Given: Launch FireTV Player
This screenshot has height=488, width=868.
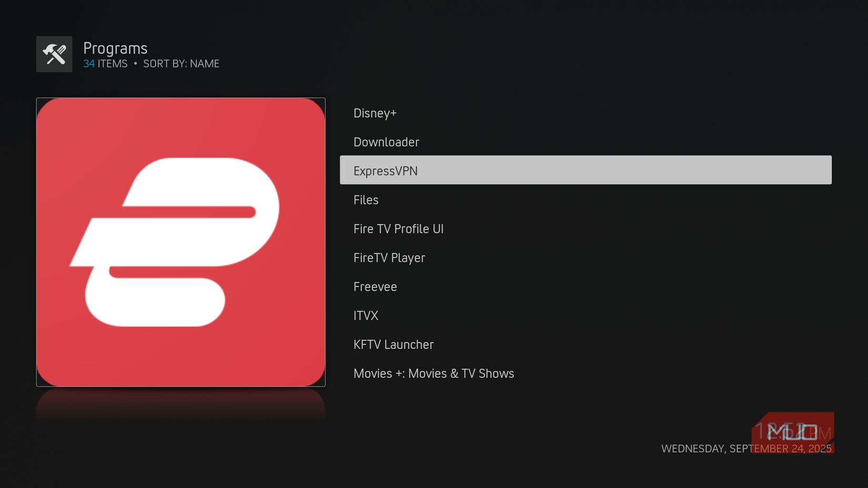Looking at the screenshot, I should point(389,257).
